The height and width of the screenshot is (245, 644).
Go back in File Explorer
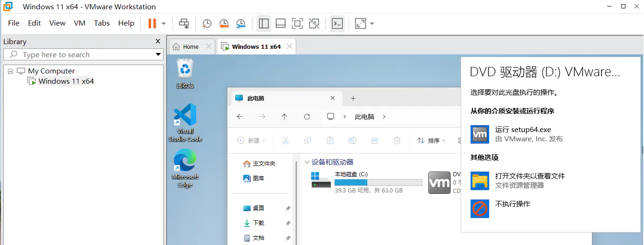click(240, 117)
